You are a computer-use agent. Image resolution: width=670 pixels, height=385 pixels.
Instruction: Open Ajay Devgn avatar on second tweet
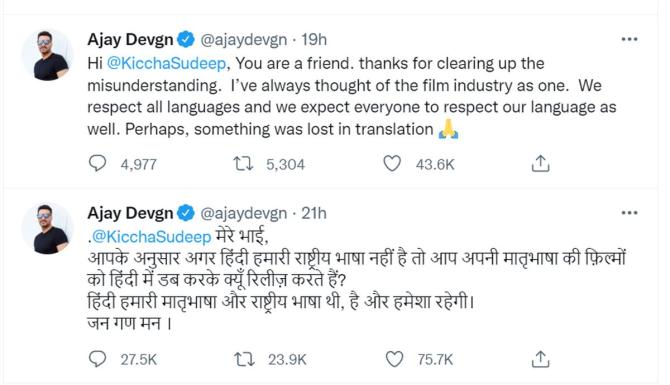(x=48, y=229)
